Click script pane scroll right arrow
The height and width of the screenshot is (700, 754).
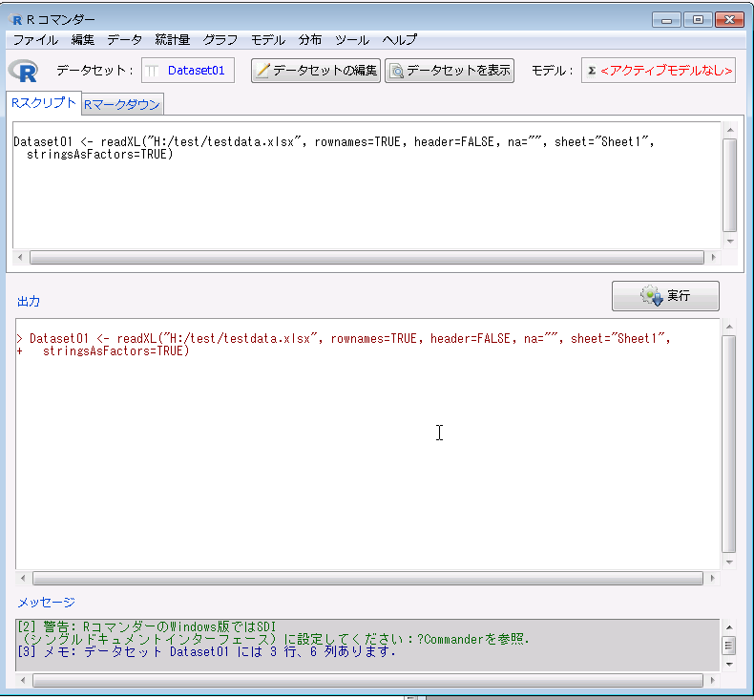pyautogui.click(x=713, y=258)
